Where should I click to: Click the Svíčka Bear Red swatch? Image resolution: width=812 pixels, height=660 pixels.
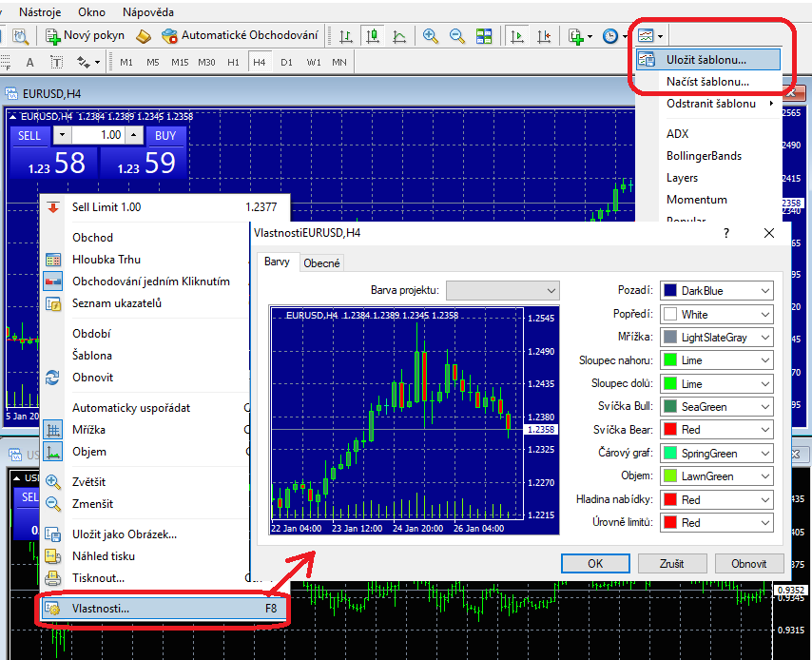[x=670, y=430]
